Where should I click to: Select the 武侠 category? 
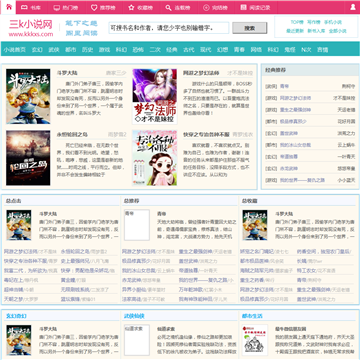tap(54, 50)
